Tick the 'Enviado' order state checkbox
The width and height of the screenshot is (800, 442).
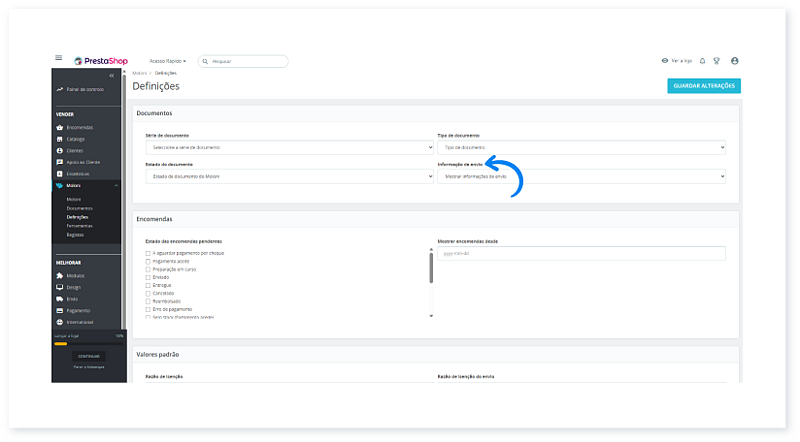(x=148, y=276)
